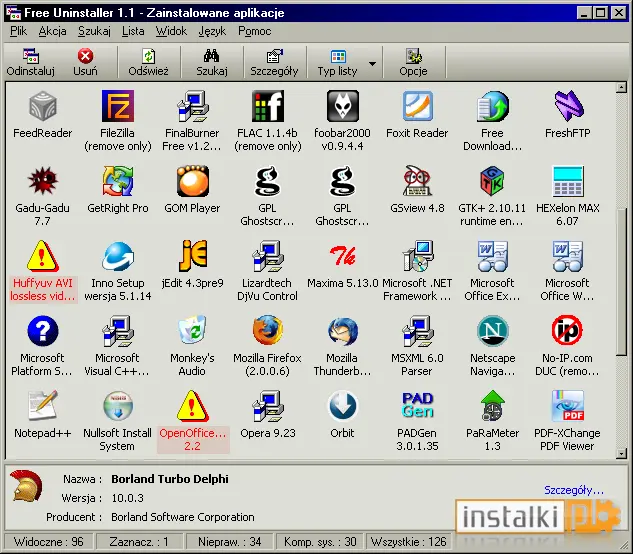Click 'Widoczne : 96' in status bar

[x=48, y=542]
